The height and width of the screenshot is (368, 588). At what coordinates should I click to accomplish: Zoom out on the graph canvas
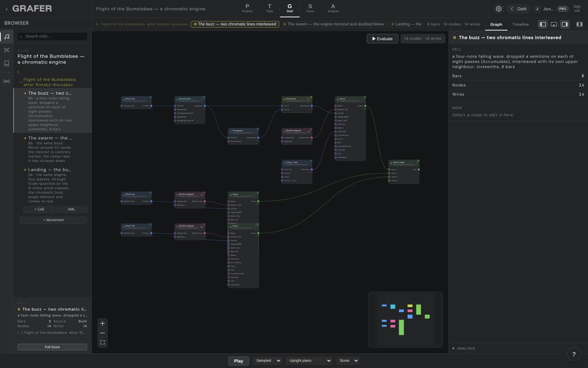pyautogui.click(x=102, y=333)
